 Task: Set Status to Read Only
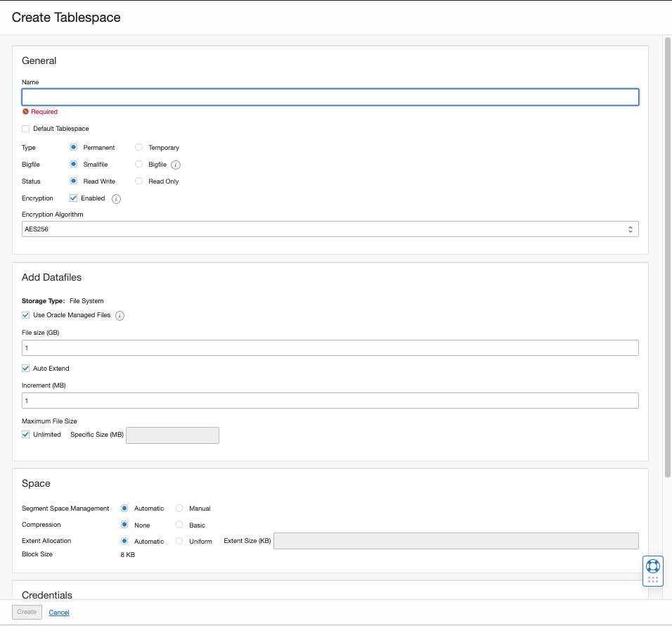(x=139, y=181)
